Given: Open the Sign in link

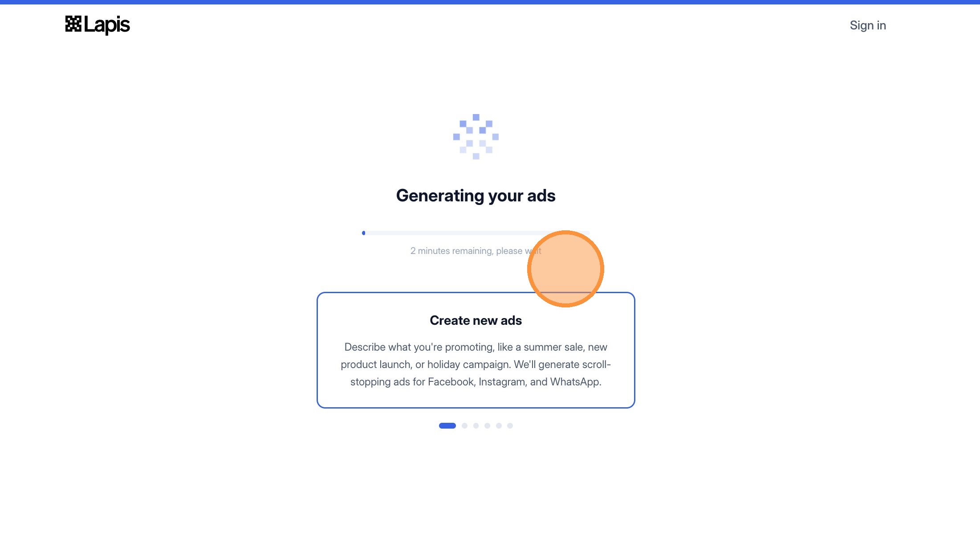Looking at the screenshot, I should [867, 25].
